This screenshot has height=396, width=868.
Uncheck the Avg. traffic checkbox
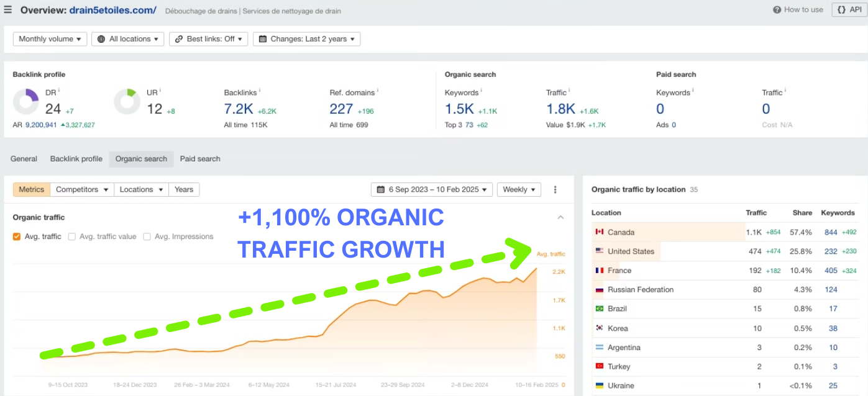coord(17,236)
